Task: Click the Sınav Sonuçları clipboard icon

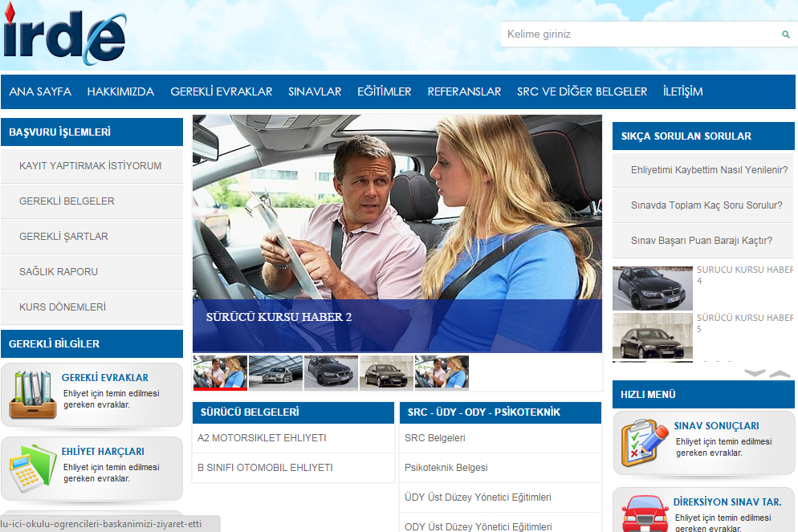Action: click(x=645, y=443)
